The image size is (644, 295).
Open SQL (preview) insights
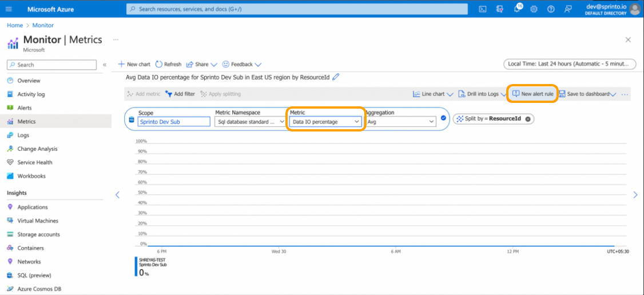click(34, 276)
